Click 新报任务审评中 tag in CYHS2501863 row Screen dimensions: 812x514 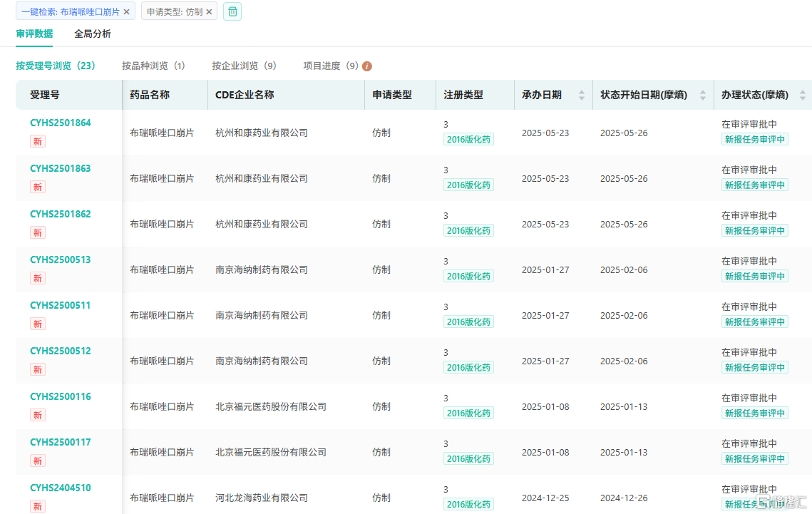click(754, 185)
